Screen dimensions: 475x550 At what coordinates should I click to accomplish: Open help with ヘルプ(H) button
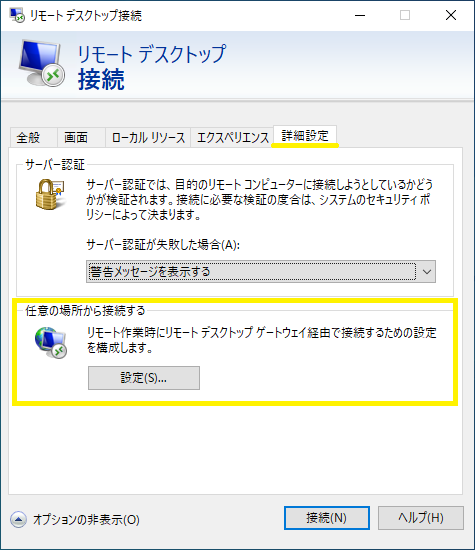[421, 518]
